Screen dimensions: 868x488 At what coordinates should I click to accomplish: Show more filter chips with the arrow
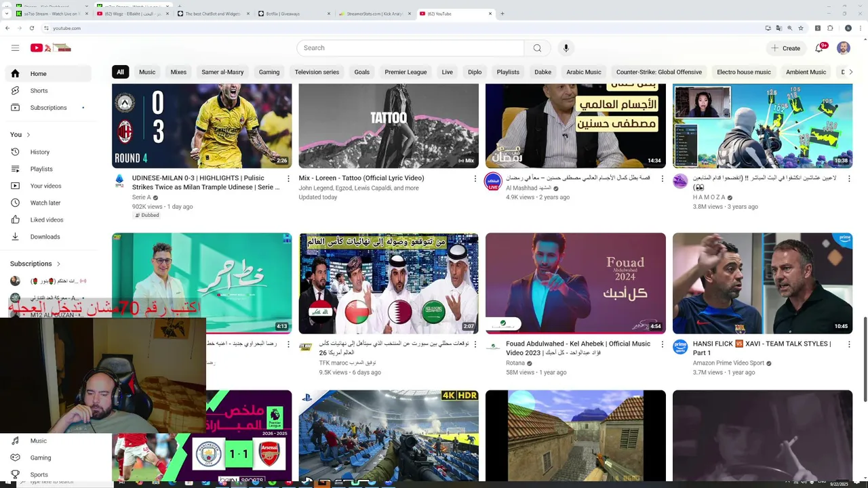850,72
